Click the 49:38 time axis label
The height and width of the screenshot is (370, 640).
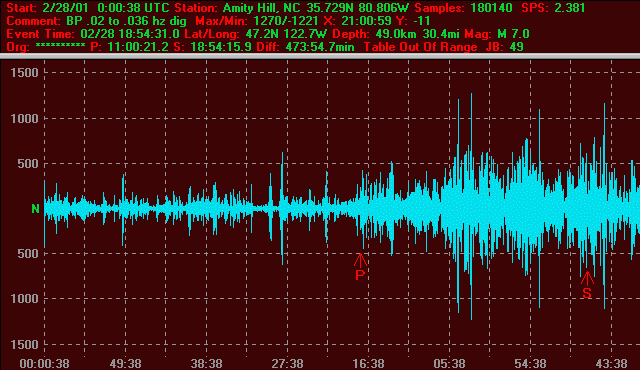pos(125,363)
